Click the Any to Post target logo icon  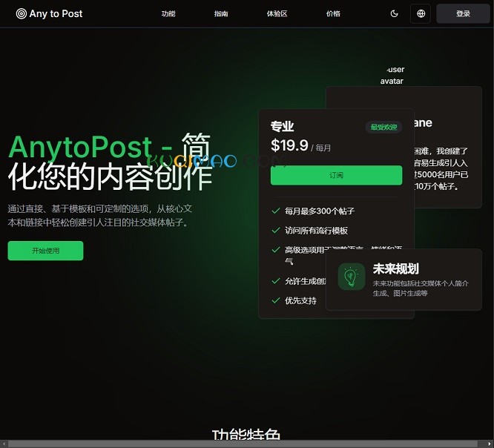[21, 13]
